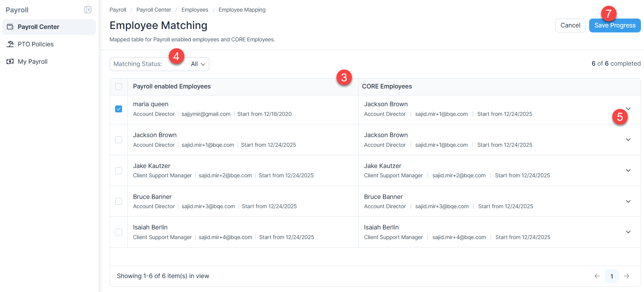Expand CORE employee dropdown for Bruce Banner
644x292 pixels.
628,201
